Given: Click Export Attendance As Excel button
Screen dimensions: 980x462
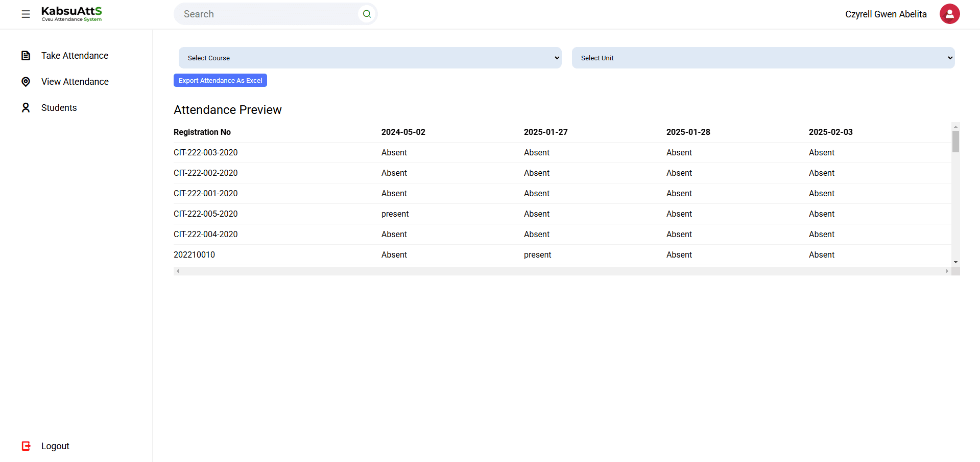Looking at the screenshot, I should click(x=220, y=80).
